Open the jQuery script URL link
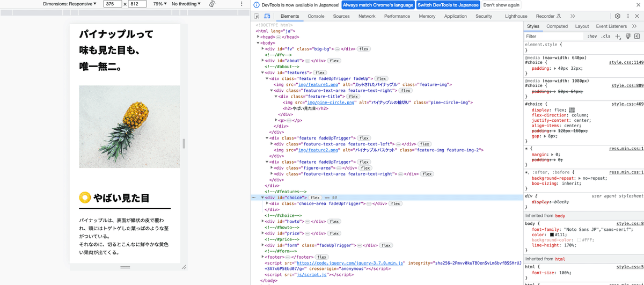This screenshot has height=285, width=644. tap(349, 263)
